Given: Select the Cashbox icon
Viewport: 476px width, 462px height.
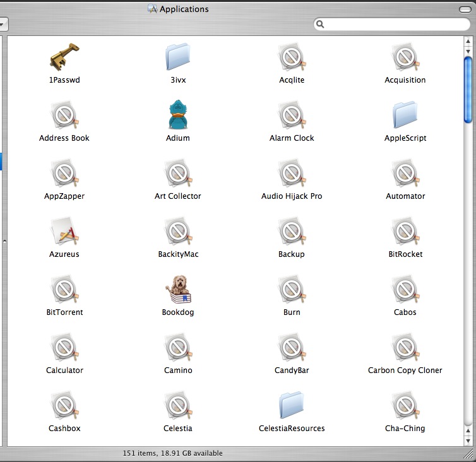Looking at the screenshot, I should pos(64,405).
